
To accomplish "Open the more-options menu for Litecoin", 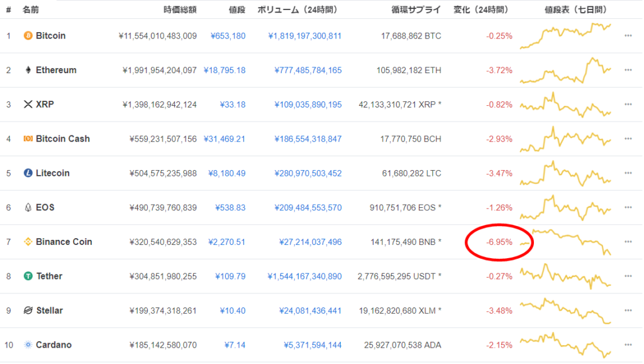I will coord(628,173).
